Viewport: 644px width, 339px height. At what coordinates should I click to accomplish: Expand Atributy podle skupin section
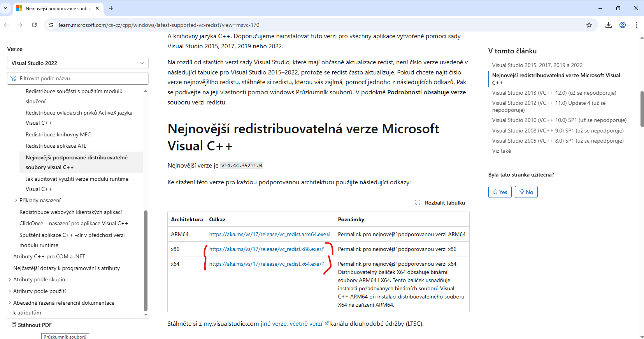[x=10, y=279]
